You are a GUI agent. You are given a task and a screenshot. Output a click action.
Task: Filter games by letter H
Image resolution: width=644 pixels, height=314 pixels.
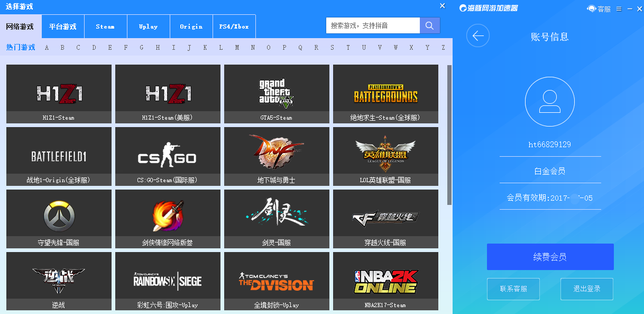[x=158, y=48]
